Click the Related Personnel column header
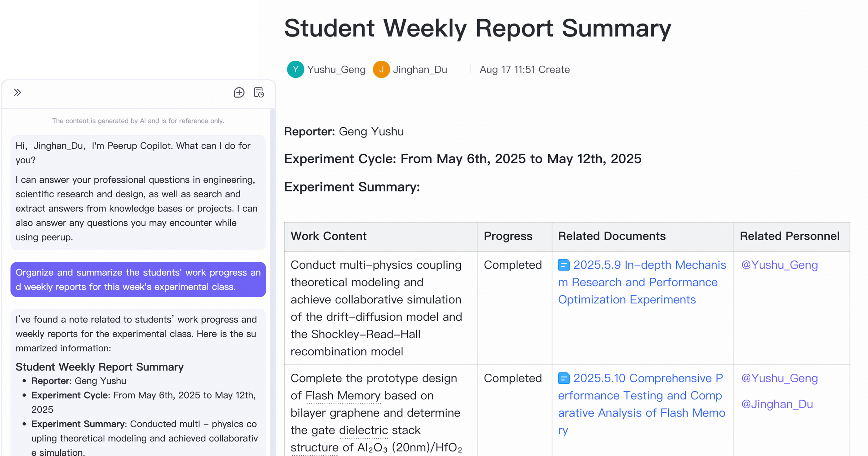The height and width of the screenshot is (456, 868). point(790,236)
